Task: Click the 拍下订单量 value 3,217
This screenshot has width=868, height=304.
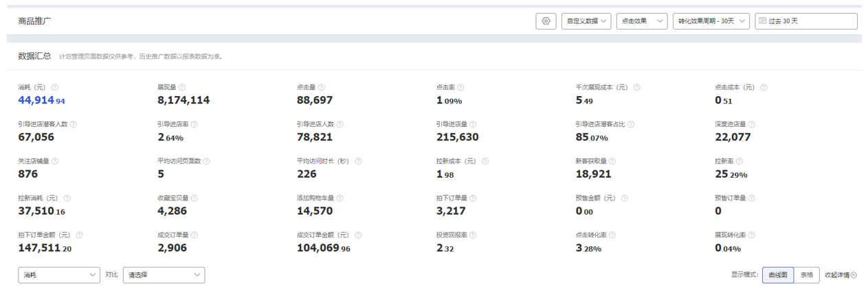Action: [451, 211]
